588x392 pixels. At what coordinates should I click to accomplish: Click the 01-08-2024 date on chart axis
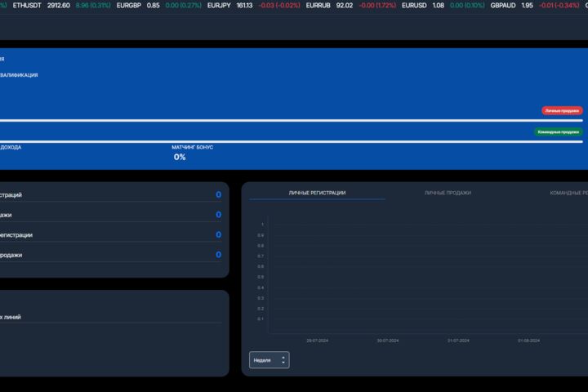coord(528,341)
